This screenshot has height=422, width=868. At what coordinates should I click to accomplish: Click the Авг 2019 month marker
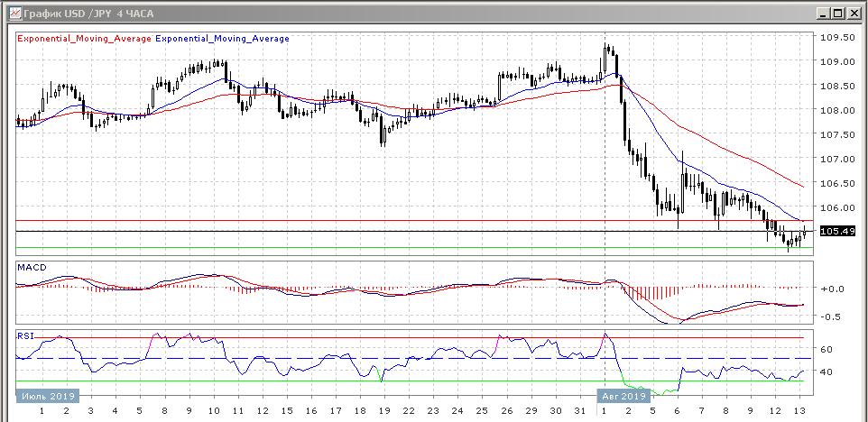point(623,395)
